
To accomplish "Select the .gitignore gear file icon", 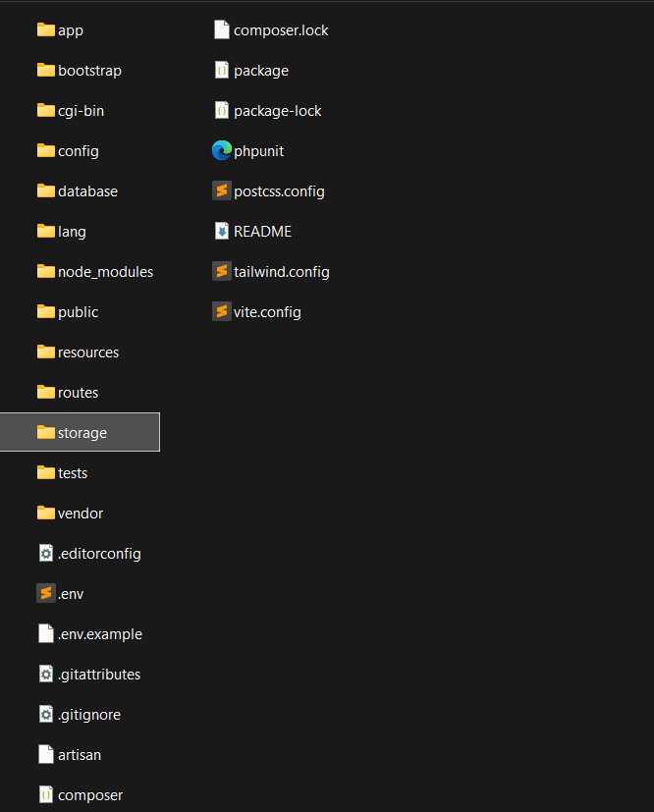I will (45, 714).
